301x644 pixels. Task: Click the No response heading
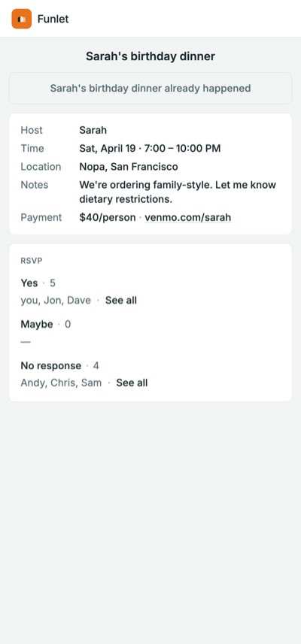[51, 365]
